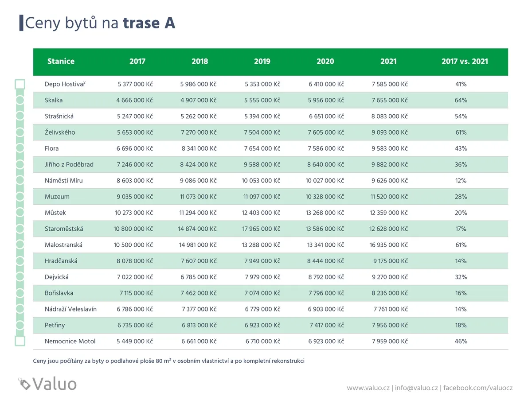Click the Náměstí Míru station name

coord(64,180)
